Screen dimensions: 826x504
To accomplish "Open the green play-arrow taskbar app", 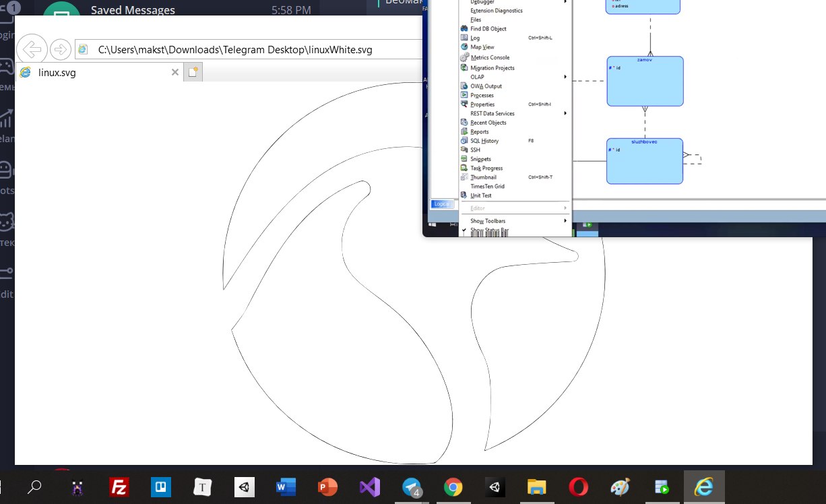I will (x=662, y=487).
